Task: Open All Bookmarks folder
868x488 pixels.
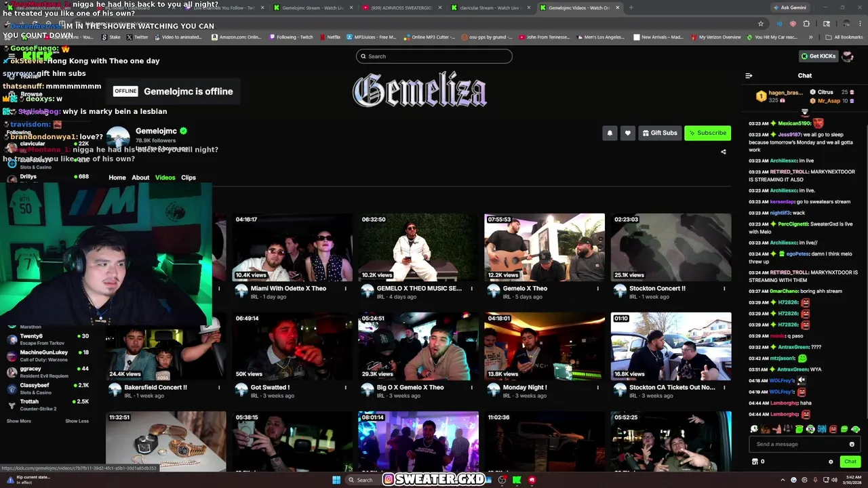Action: click(x=844, y=37)
